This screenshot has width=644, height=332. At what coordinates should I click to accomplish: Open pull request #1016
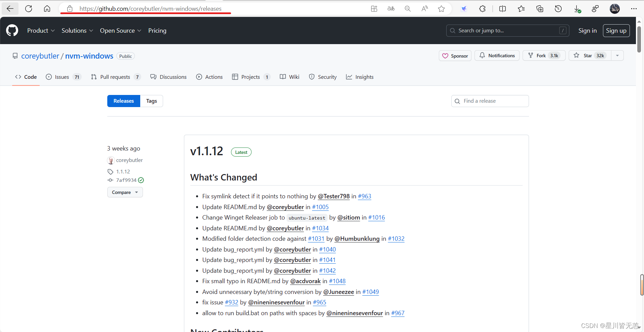(x=376, y=218)
